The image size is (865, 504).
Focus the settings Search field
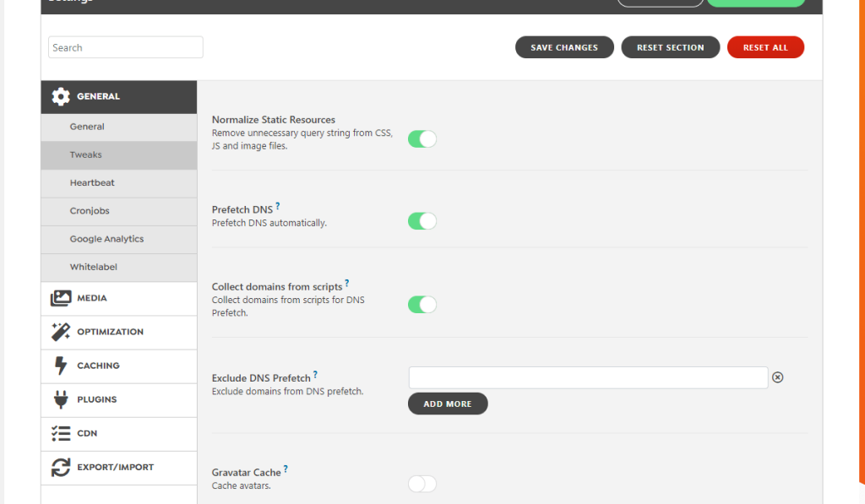pos(126,47)
